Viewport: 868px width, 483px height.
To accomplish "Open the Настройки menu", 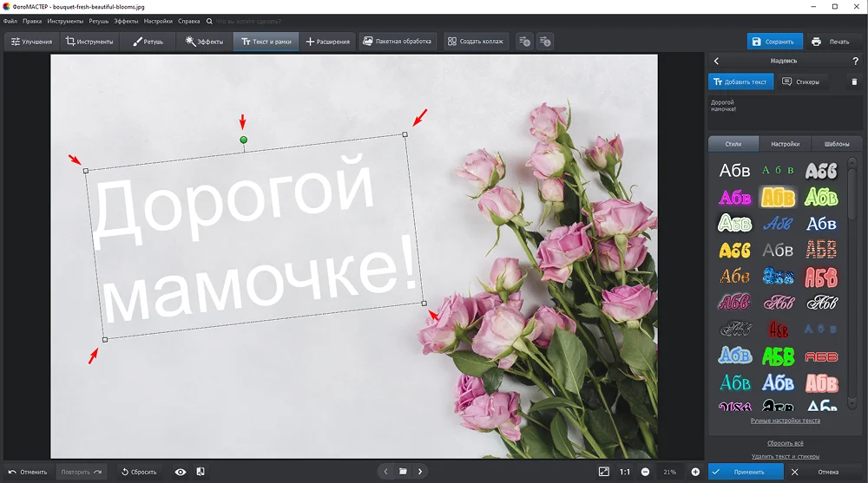I will [x=158, y=21].
